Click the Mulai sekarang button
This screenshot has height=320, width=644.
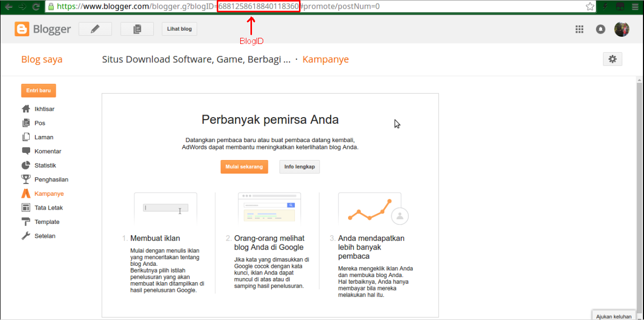(x=244, y=167)
